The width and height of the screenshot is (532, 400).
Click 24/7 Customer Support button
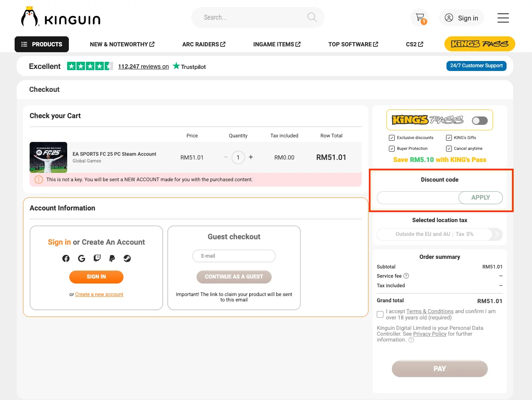[477, 66]
